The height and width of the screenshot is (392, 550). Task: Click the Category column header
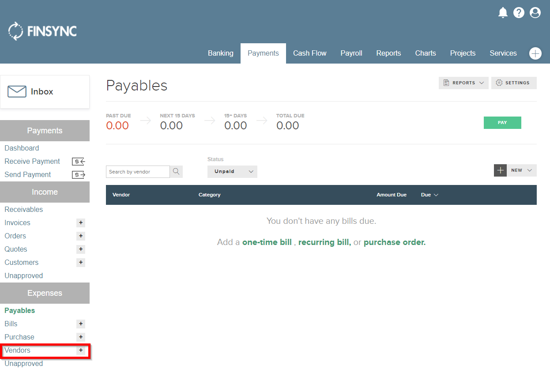pyautogui.click(x=210, y=195)
